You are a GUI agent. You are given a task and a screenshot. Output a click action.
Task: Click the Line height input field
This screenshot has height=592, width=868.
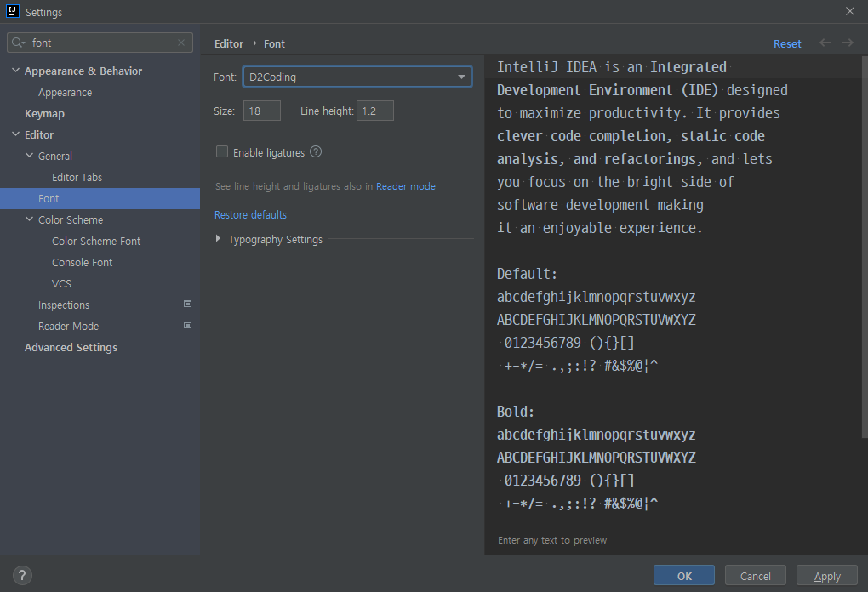click(374, 111)
